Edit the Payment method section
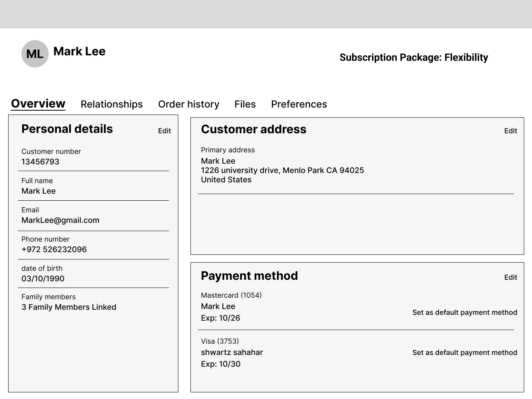532x399 pixels. point(511,277)
